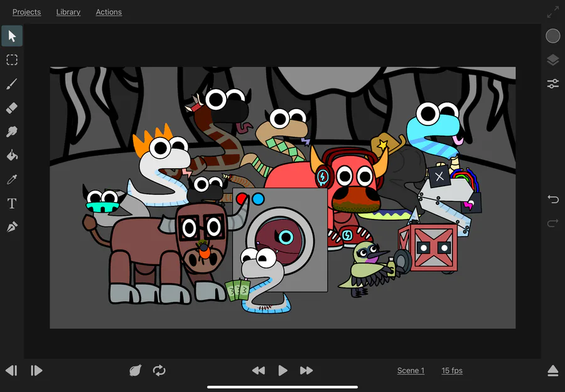Image resolution: width=565 pixels, height=392 pixels.
Task: Select the Eyedropper tool
Action: [12, 179]
